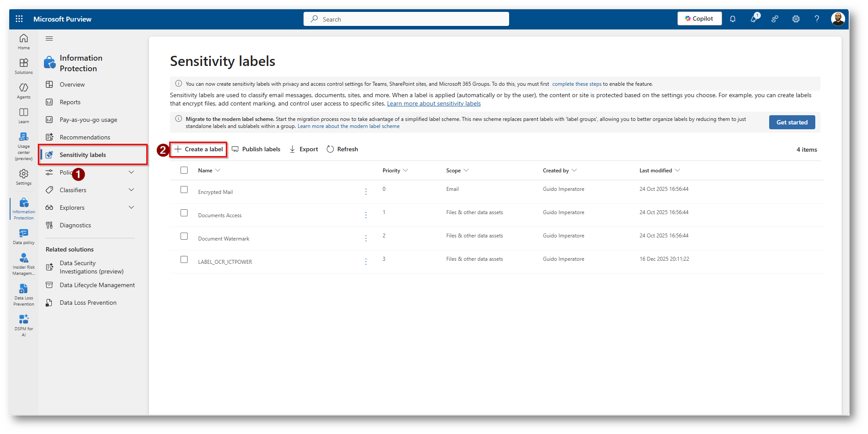This screenshot has width=868, height=434.
Task: Open Agents in the left rail
Action: (x=24, y=91)
